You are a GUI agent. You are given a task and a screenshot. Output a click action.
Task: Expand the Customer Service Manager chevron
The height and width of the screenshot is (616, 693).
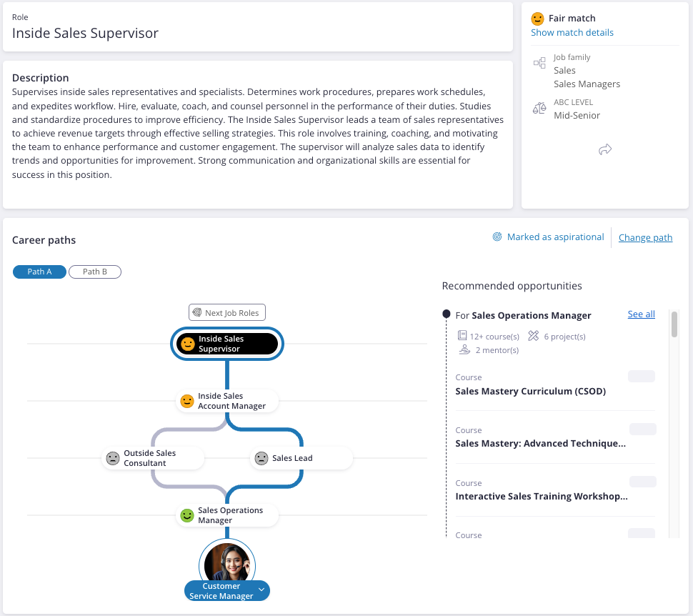point(261,590)
